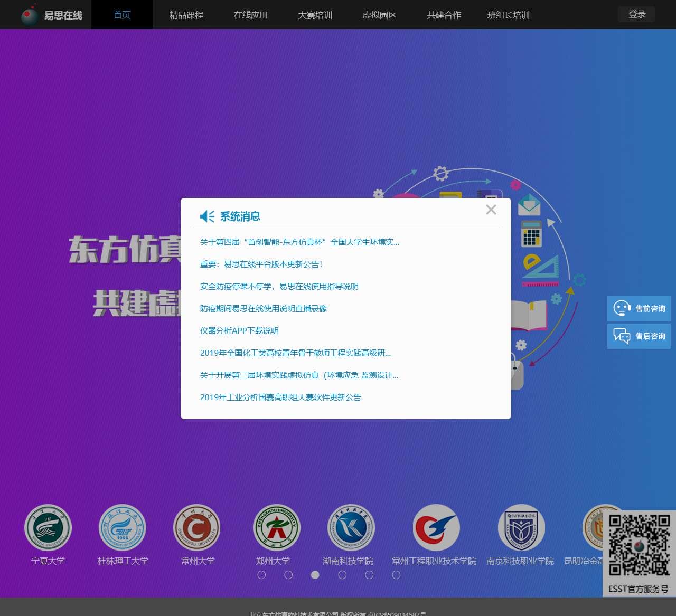Image resolution: width=676 pixels, height=616 pixels.
Task: Open 仪器分析APP下载说明 link
Action: [x=239, y=331]
